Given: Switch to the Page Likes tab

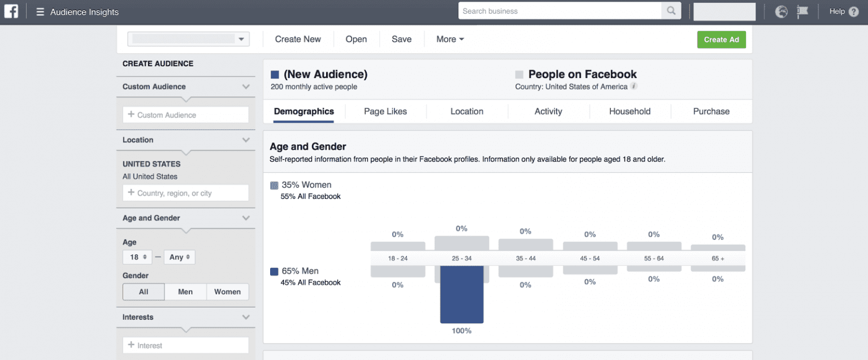Looking at the screenshot, I should [x=385, y=111].
